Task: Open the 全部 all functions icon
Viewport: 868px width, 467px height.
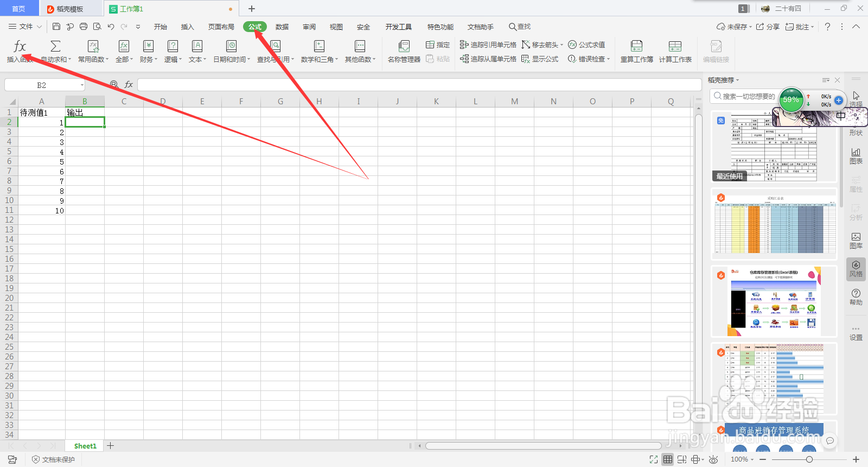Action: tap(124, 46)
